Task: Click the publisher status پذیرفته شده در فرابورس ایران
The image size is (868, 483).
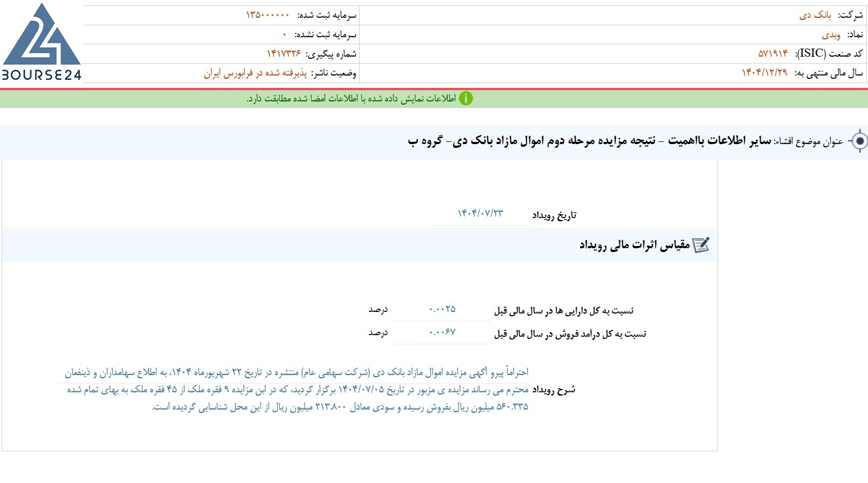Action: [255, 73]
